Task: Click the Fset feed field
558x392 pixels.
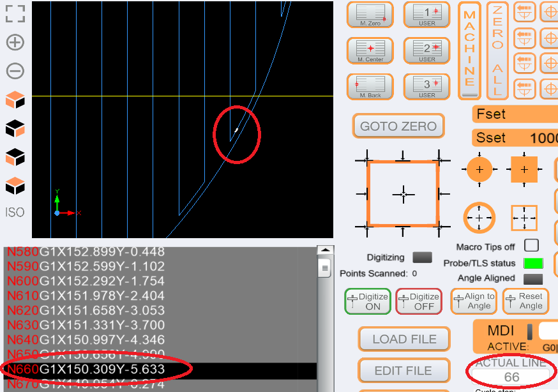Action: pos(515,114)
